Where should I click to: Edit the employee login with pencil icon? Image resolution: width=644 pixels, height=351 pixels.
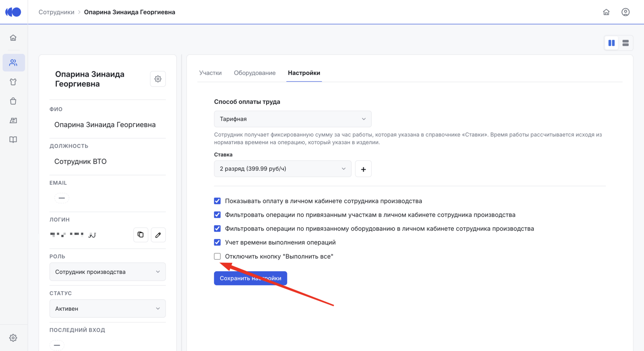click(x=158, y=235)
